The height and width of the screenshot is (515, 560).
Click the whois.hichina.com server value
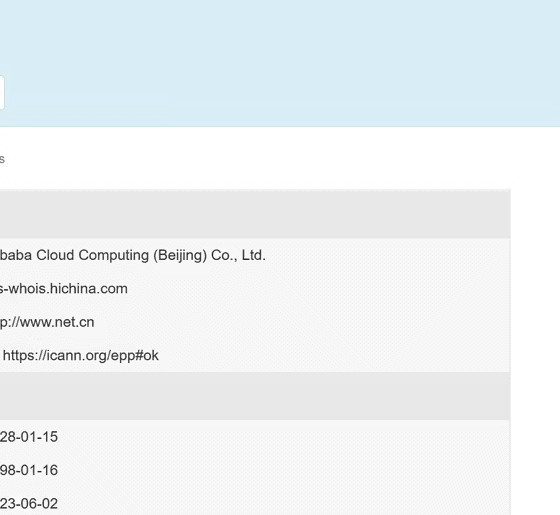click(64, 289)
